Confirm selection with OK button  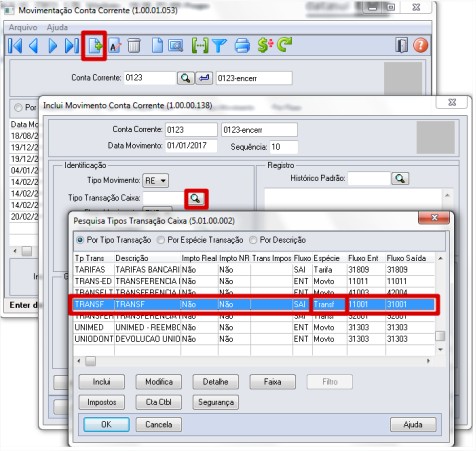[x=106, y=424]
